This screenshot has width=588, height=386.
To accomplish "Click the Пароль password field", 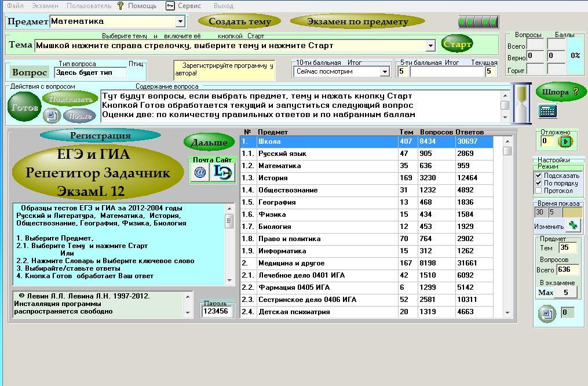I will click(x=216, y=311).
